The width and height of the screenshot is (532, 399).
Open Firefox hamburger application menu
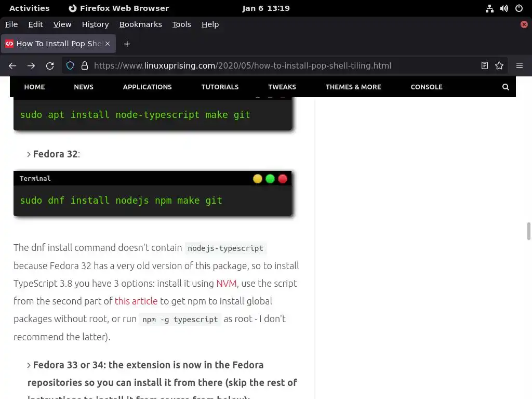click(x=520, y=65)
